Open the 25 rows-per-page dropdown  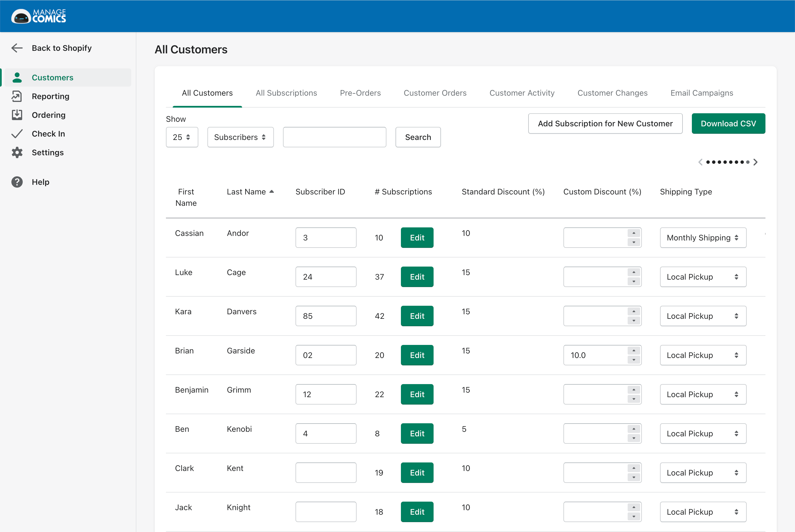coord(182,137)
